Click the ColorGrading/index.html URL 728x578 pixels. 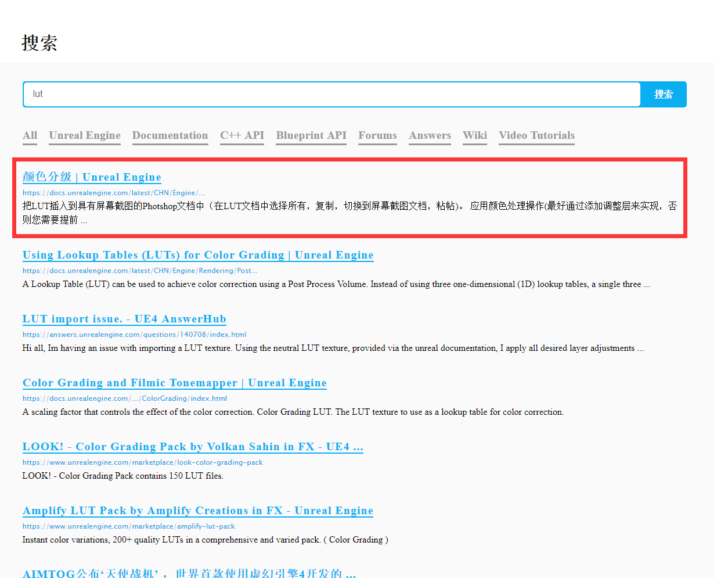click(125, 399)
